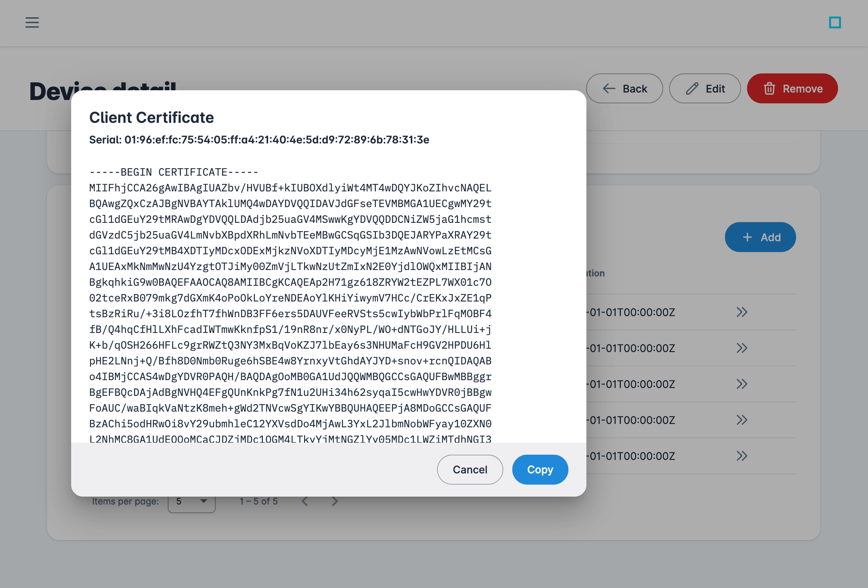Open first row double-chevron details
Screen dimensions: 868x588
point(742,312)
